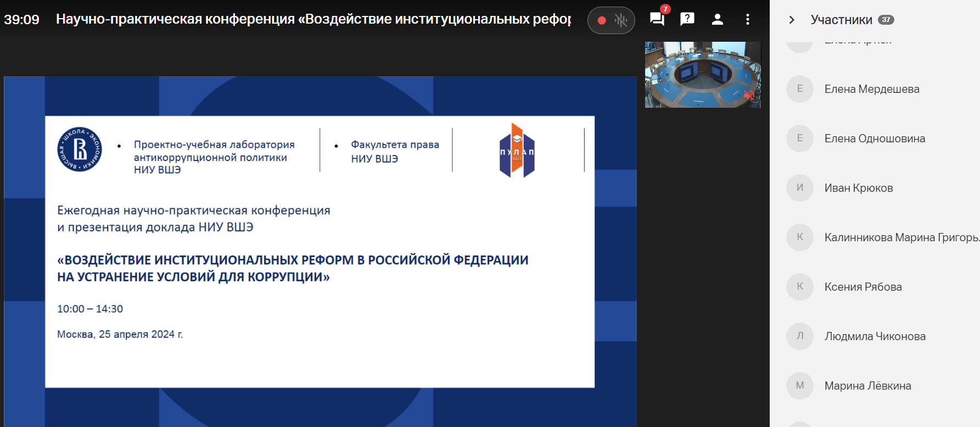Select participant Елена Мердешева
This screenshot has height=427, width=980.
coord(875,89)
